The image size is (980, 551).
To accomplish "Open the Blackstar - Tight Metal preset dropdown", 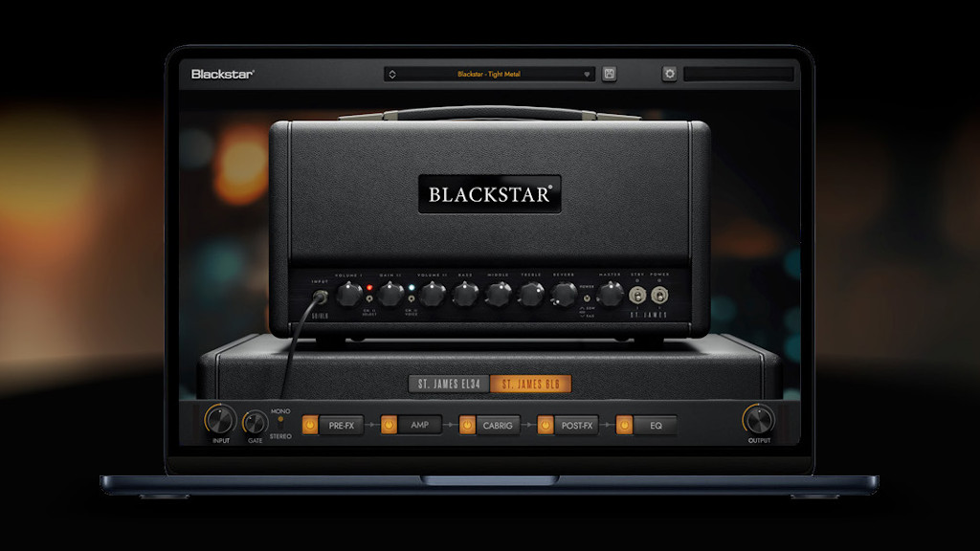I will (x=489, y=75).
